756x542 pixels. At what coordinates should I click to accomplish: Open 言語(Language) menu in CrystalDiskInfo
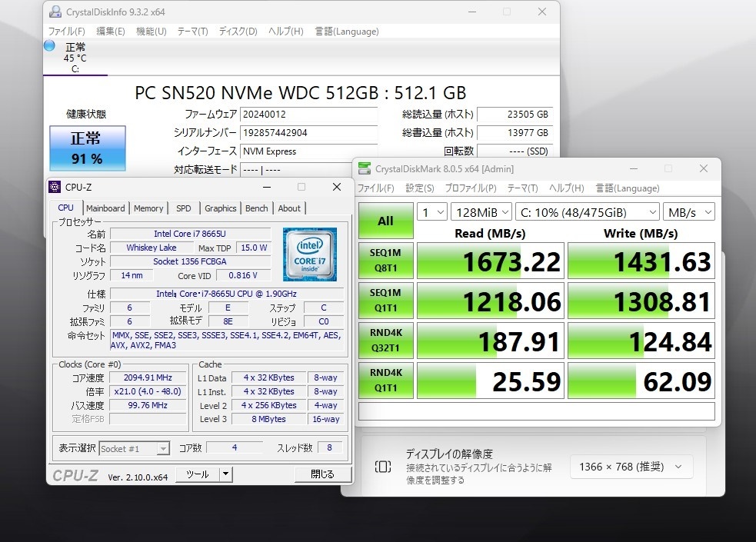pos(347,32)
